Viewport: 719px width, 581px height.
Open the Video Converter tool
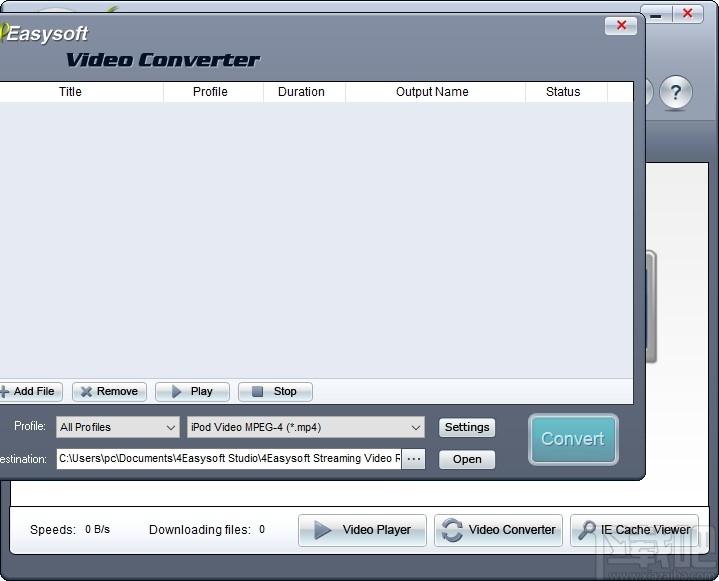coord(498,530)
